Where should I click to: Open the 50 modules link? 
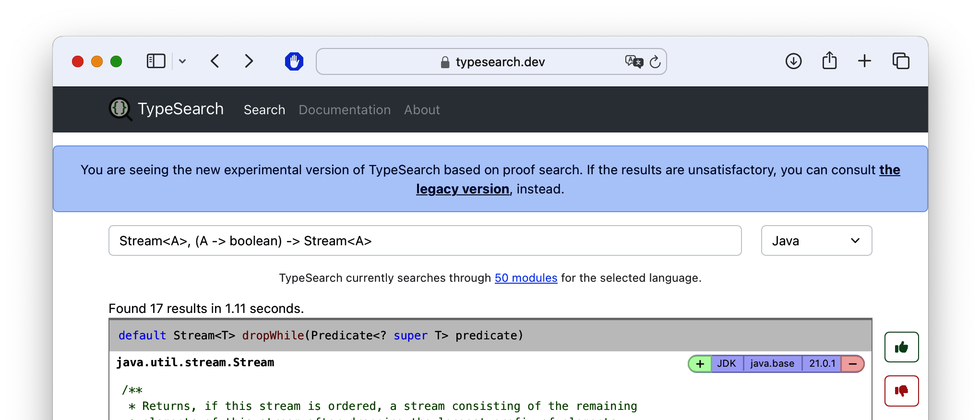(x=526, y=278)
